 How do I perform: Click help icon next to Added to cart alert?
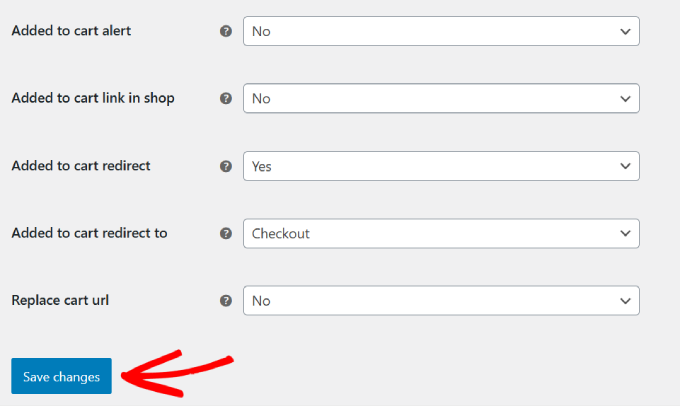225,31
